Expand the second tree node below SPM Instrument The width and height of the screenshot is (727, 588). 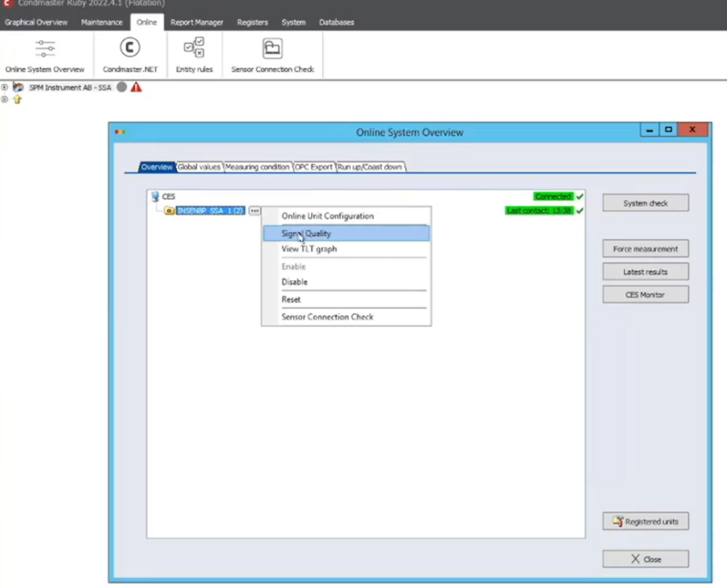pos(5,99)
